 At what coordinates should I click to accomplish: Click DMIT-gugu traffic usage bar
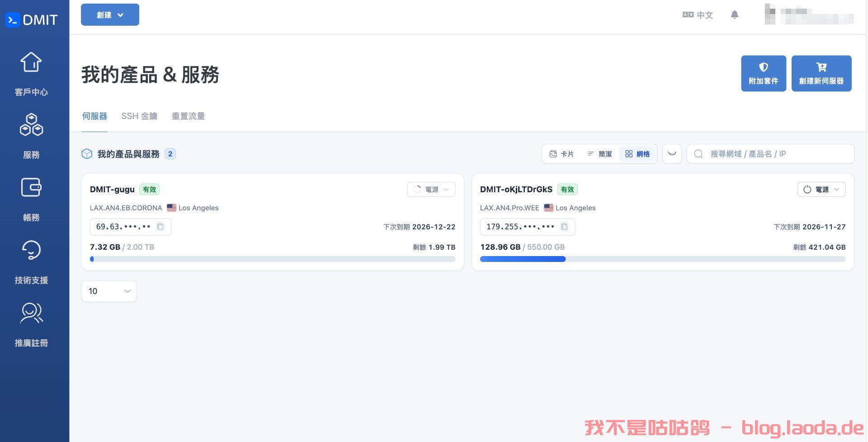tap(273, 259)
